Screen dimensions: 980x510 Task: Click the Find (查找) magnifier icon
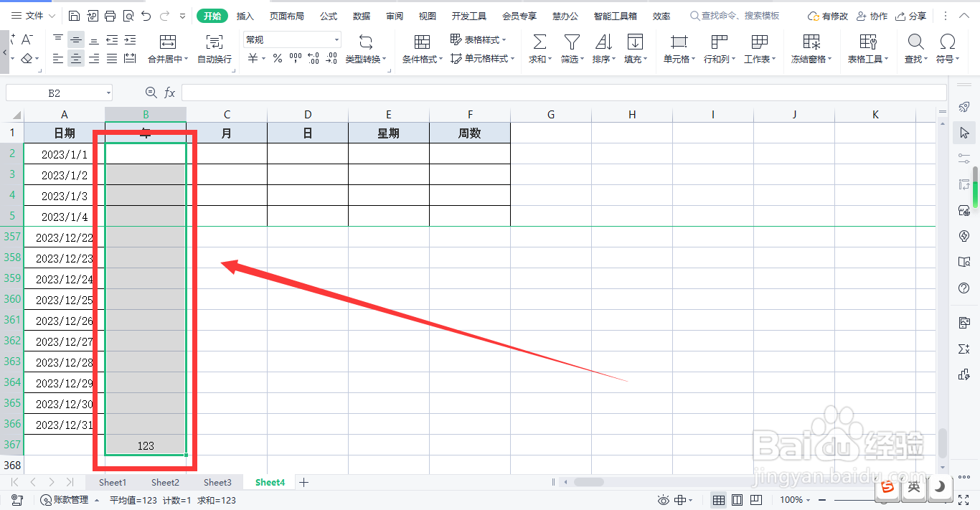point(915,42)
